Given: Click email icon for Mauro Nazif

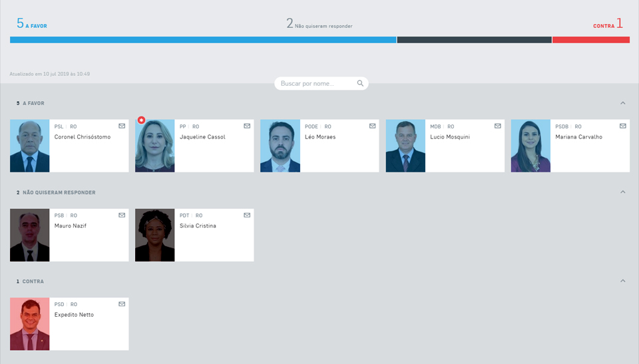Looking at the screenshot, I should [x=122, y=215].
